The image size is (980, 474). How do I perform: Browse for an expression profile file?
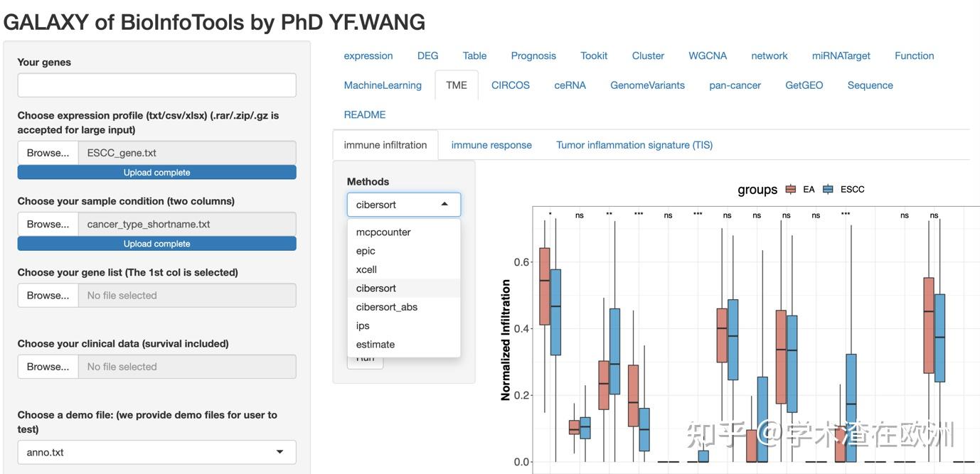[x=48, y=153]
